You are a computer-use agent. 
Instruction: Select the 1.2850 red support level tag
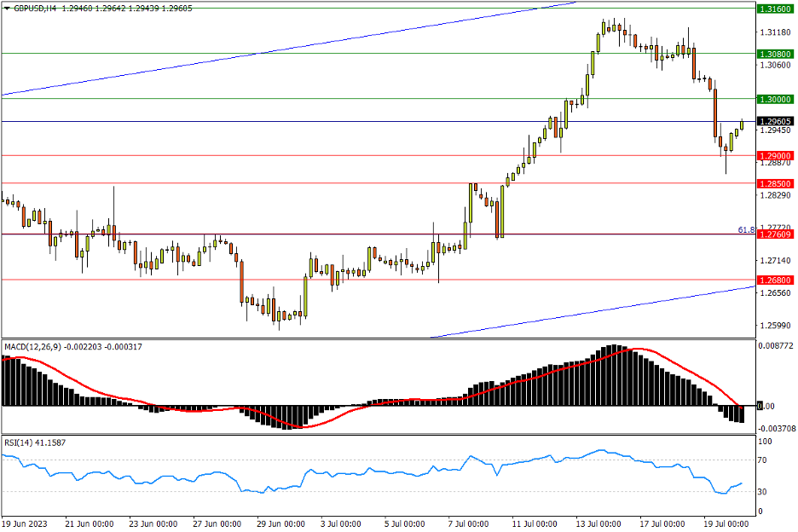pos(774,183)
